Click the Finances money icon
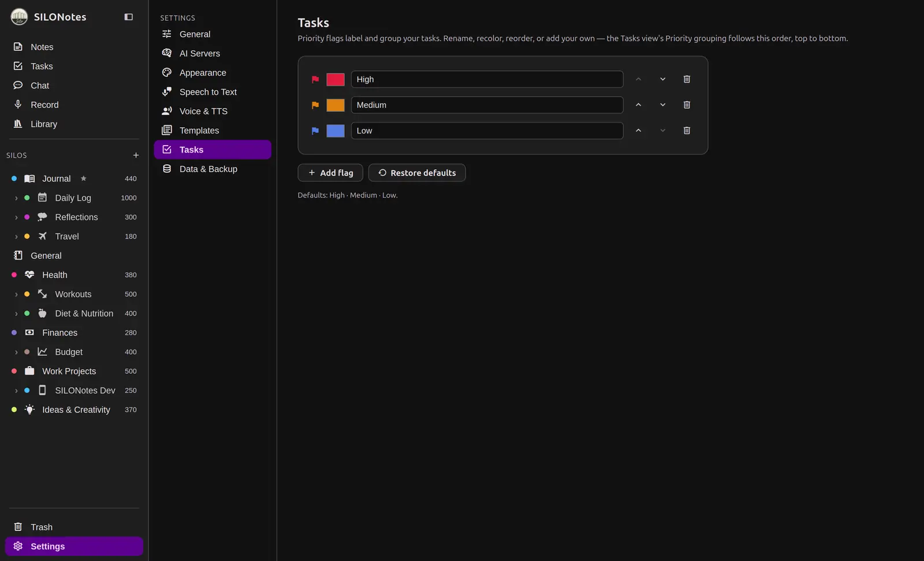Image resolution: width=924 pixels, height=561 pixels. pyautogui.click(x=29, y=333)
